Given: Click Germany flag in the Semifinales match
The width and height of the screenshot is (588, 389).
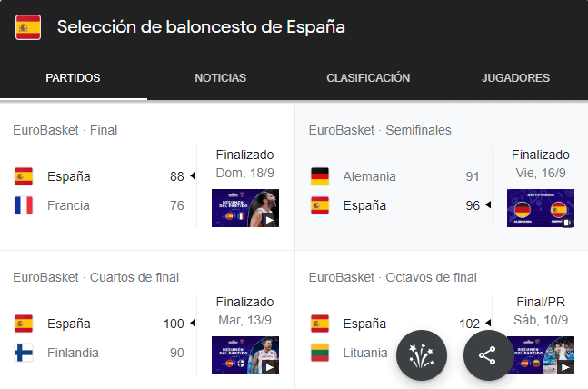Looking at the screenshot, I should pyautogui.click(x=319, y=176).
